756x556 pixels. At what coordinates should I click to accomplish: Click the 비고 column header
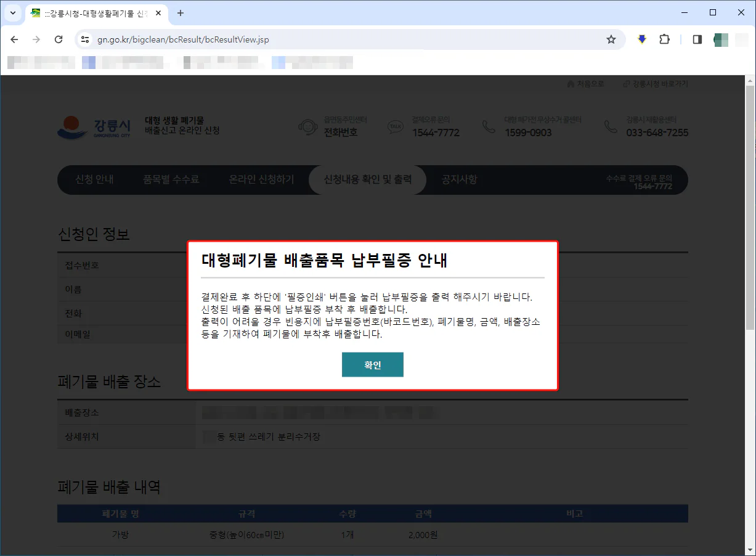point(574,513)
